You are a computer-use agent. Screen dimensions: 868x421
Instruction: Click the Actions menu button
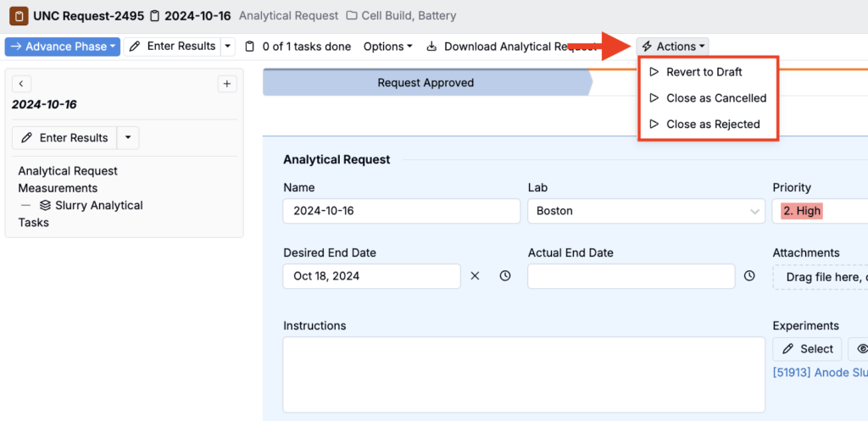(674, 47)
